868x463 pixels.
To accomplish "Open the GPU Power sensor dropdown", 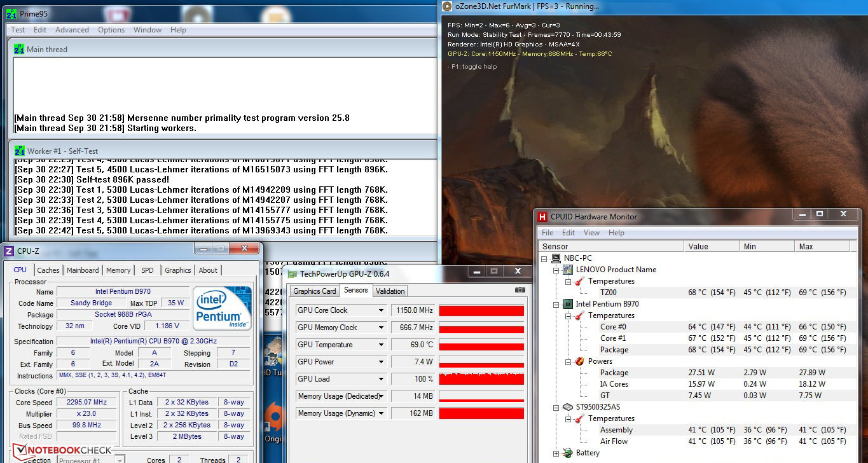I will click(x=382, y=362).
